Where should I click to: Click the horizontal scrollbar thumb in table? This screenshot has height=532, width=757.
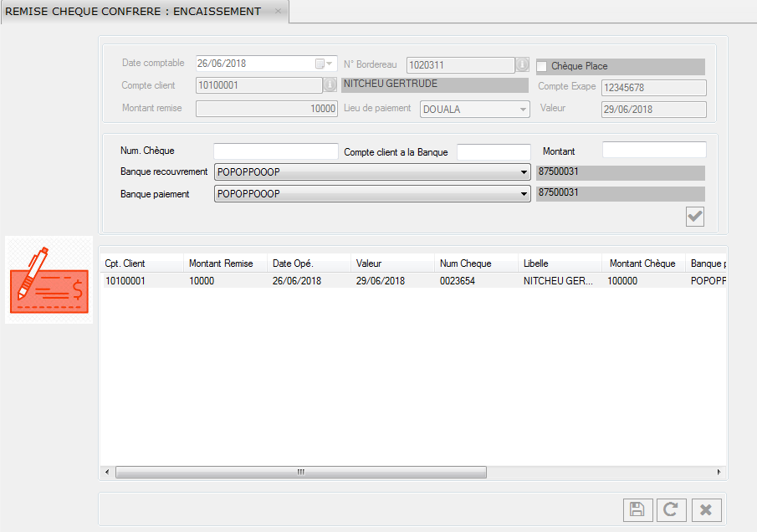click(300, 472)
